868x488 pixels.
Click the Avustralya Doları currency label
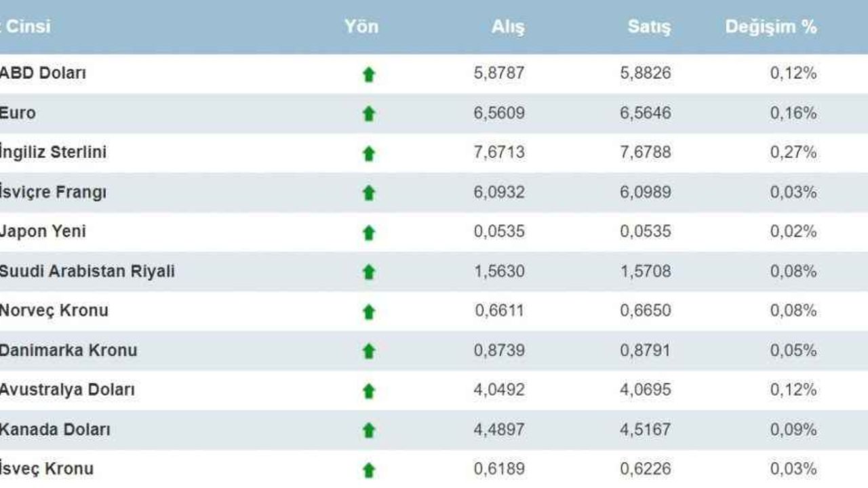(x=67, y=390)
